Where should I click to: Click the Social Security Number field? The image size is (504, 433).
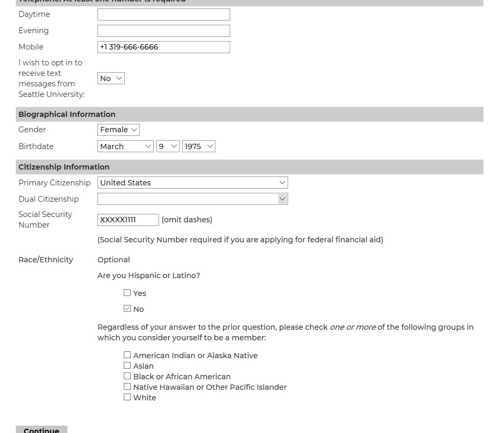point(128,220)
